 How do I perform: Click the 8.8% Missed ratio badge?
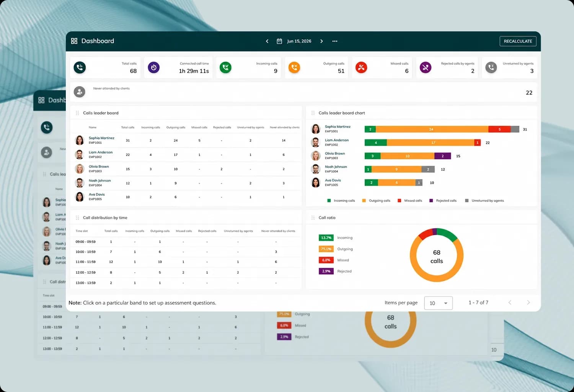point(326,260)
